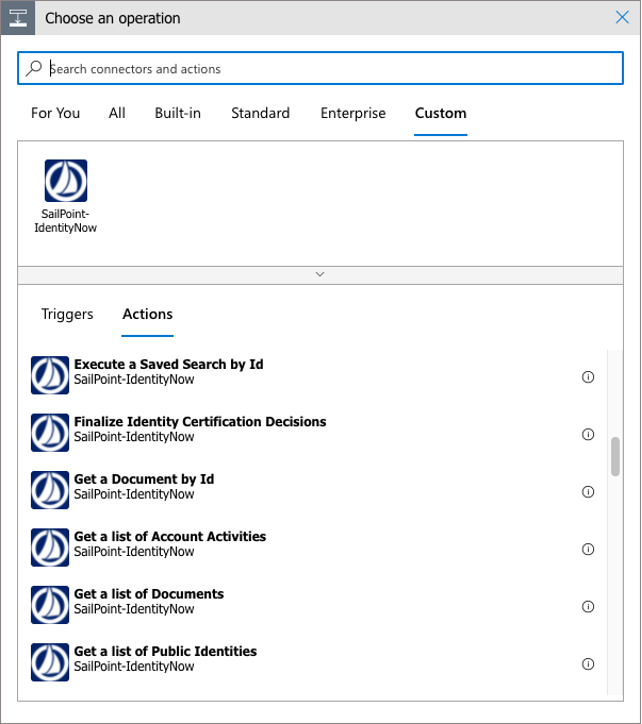The image size is (642, 724).
Task: Open the Built-in tab
Action: click(178, 113)
